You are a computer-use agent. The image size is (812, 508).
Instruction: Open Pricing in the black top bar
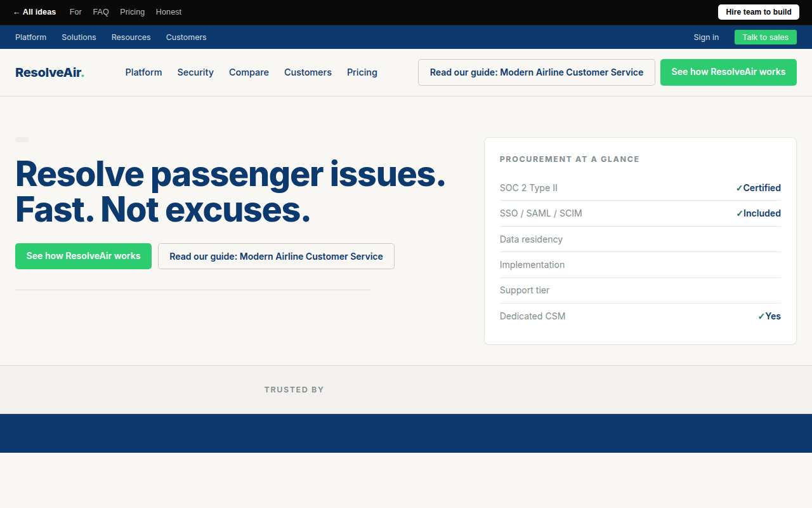pyautogui.click(x=132, y=12)
